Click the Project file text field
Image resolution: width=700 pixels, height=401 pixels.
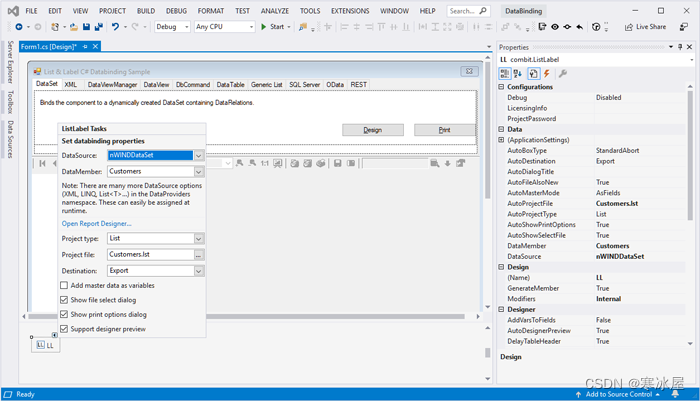pyautogui.click(x=150, y=255)
